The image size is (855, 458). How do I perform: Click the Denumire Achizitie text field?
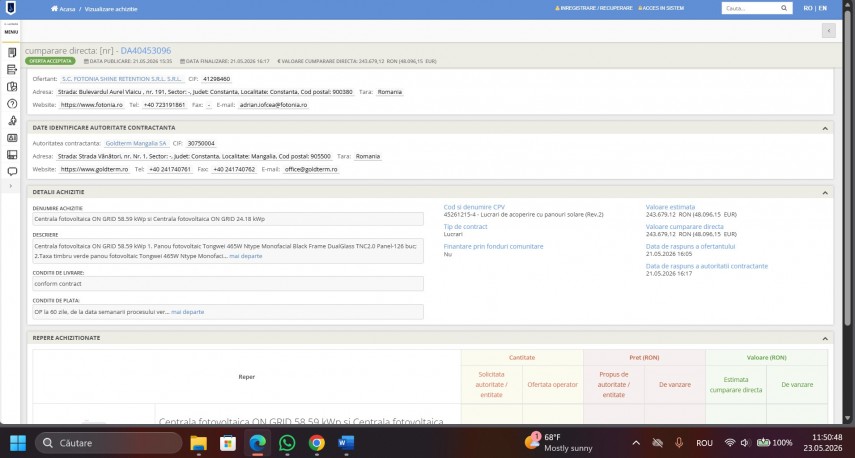pos(228,219)
